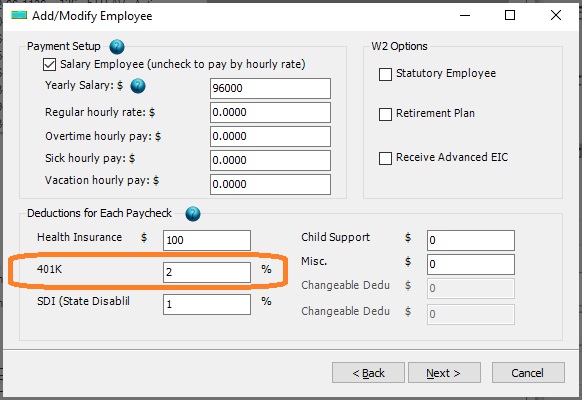Click the Health Insurance amount field
The image size is (582, 400).
pyautogui.click(x=207, y=240)
